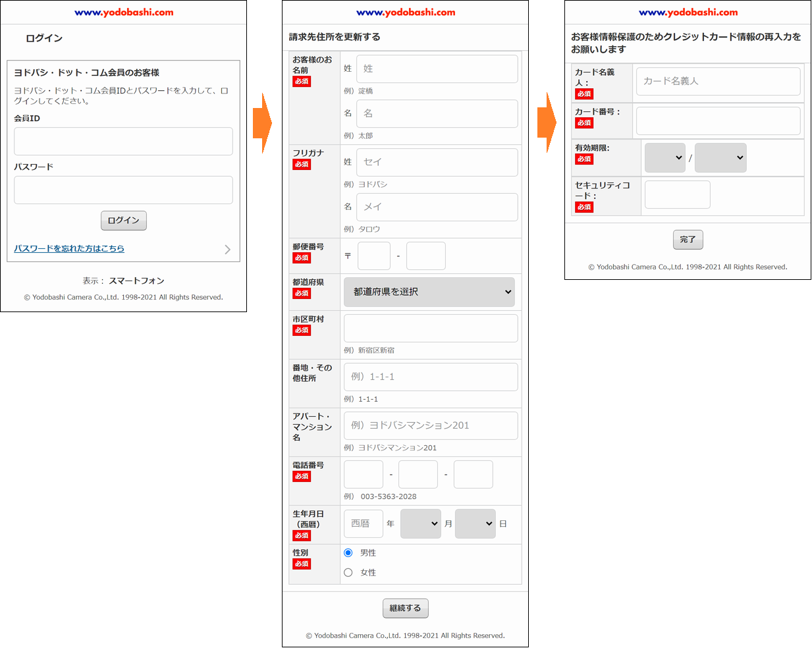
Task: Click the 市区町村 input field
Action: (x=431, y=328)
